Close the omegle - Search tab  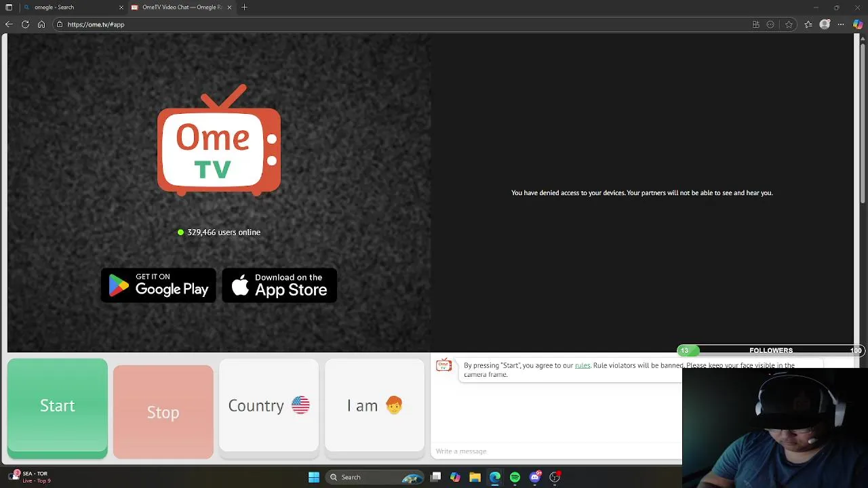click(121, 7)
